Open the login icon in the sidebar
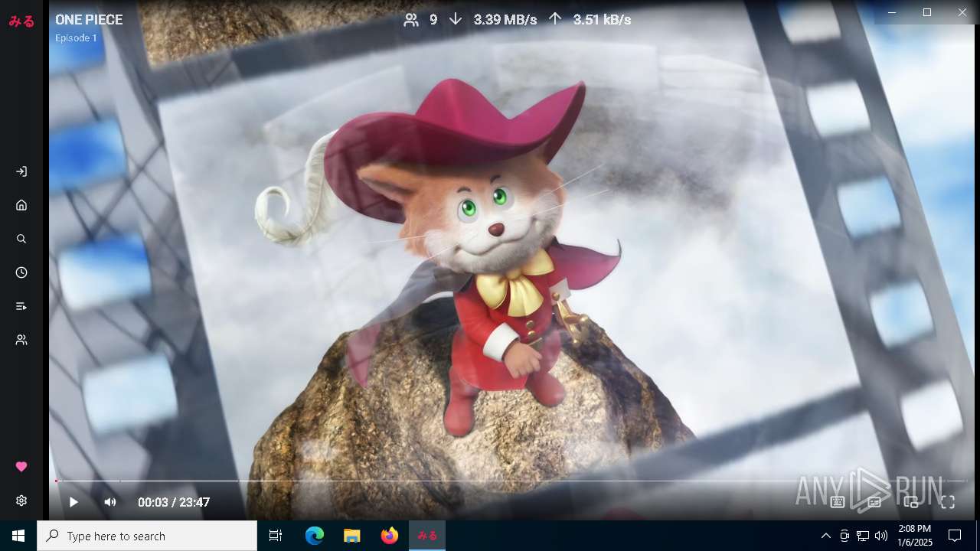Viewport: 980px width, 551px height. pos(21,171)
